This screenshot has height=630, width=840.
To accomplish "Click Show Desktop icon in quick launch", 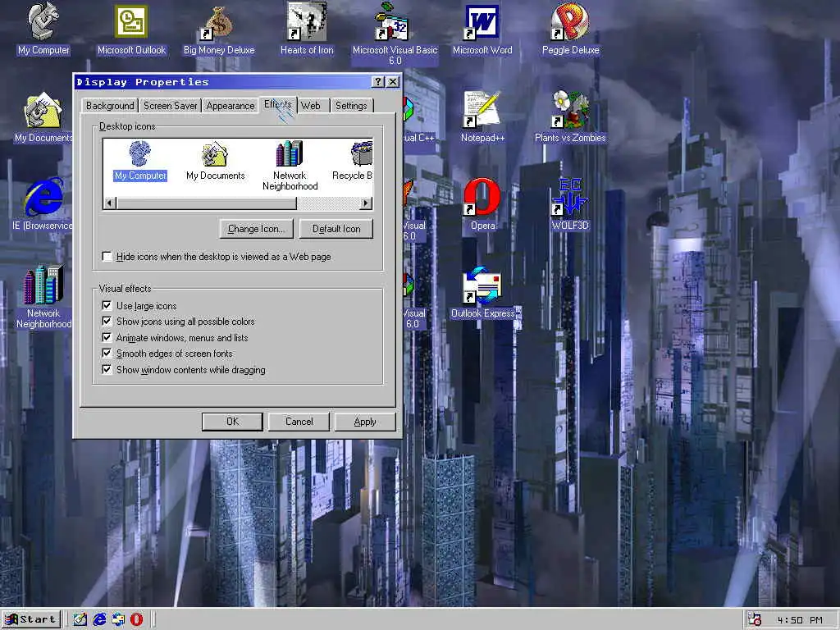I will (x=80, y=620).
